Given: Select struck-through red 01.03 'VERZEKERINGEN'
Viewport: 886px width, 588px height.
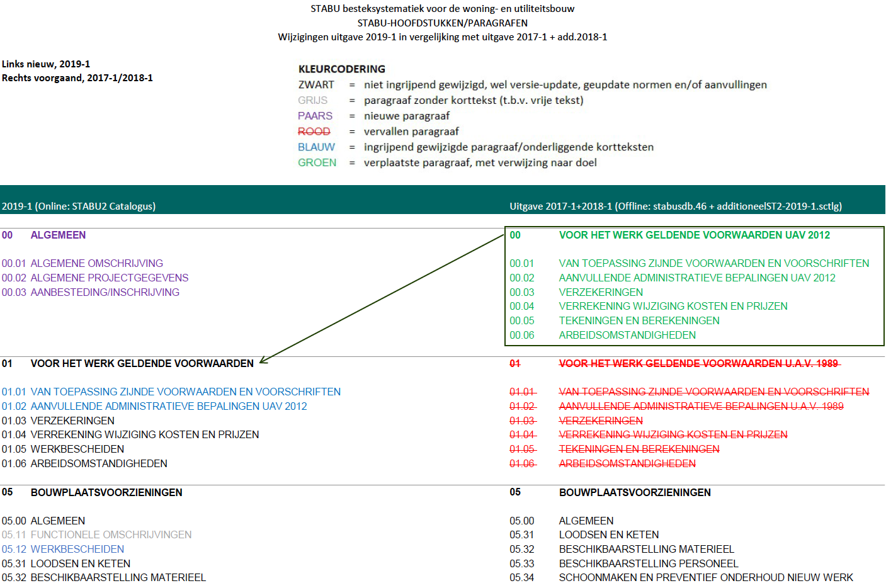Looking at the screenshot, I should [601, 421].
